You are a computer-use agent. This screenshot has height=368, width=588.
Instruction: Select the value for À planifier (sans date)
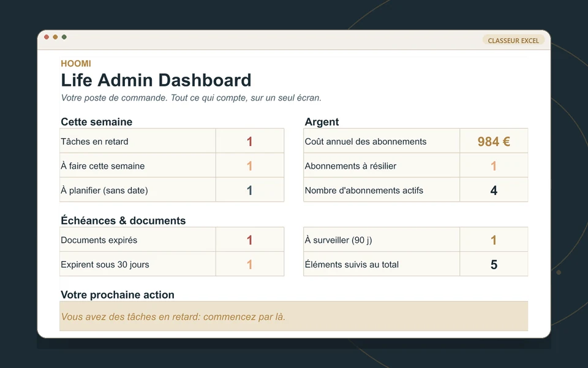pyautogui.click(x=250, y=190)
